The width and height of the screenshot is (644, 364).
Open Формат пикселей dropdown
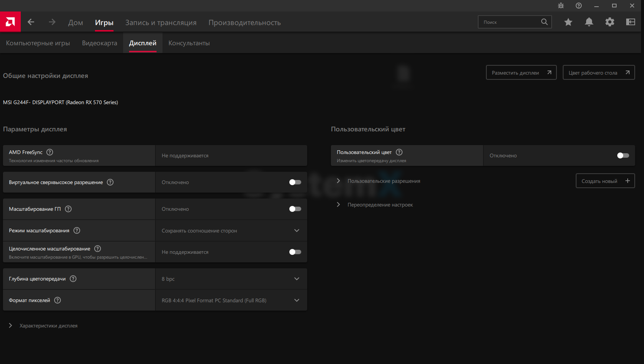231,300
